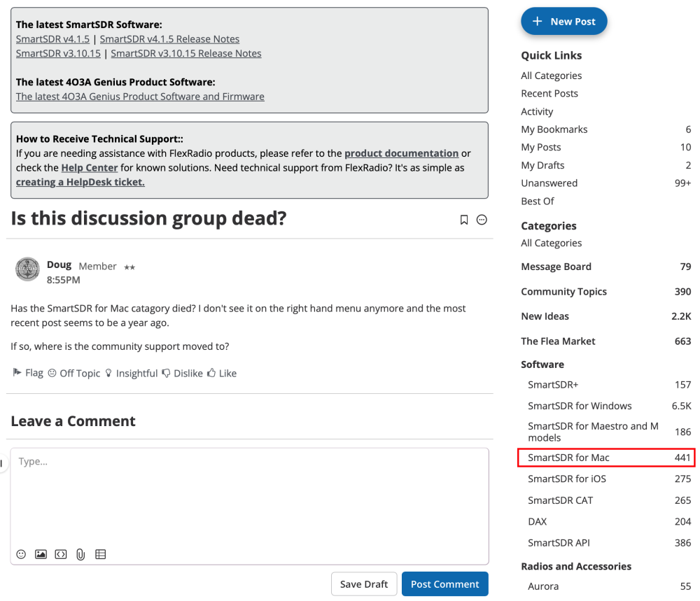Open All Categories under Quick Links
Viewport: 700px width, 601px height.
click(552, 76)
